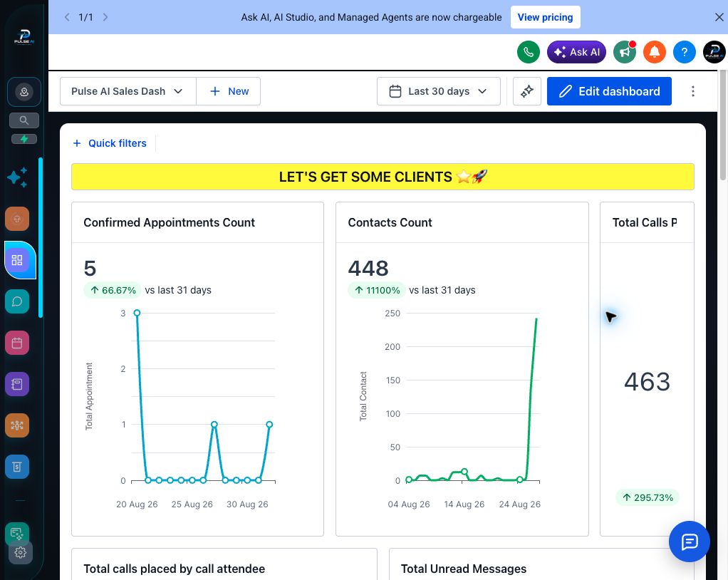Screen dimensions: 728x580
Task: Open notifications bell icon
Action: click(x=654, y=52)
